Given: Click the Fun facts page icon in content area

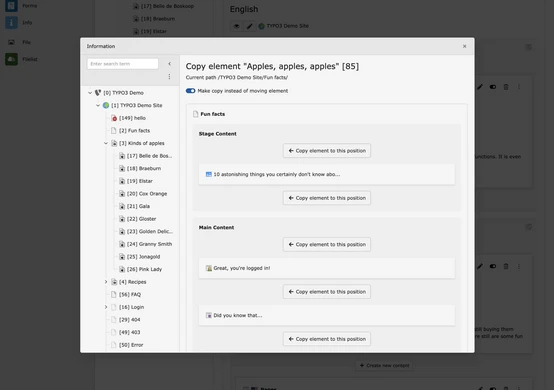Looking at the screenshot, I should pyautogui.click(x=196, y=114).
